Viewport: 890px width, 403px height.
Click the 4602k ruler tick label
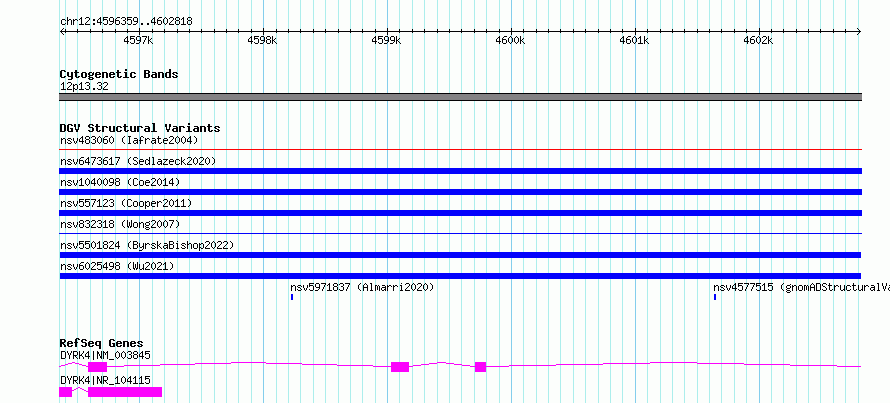coord(759,41)
